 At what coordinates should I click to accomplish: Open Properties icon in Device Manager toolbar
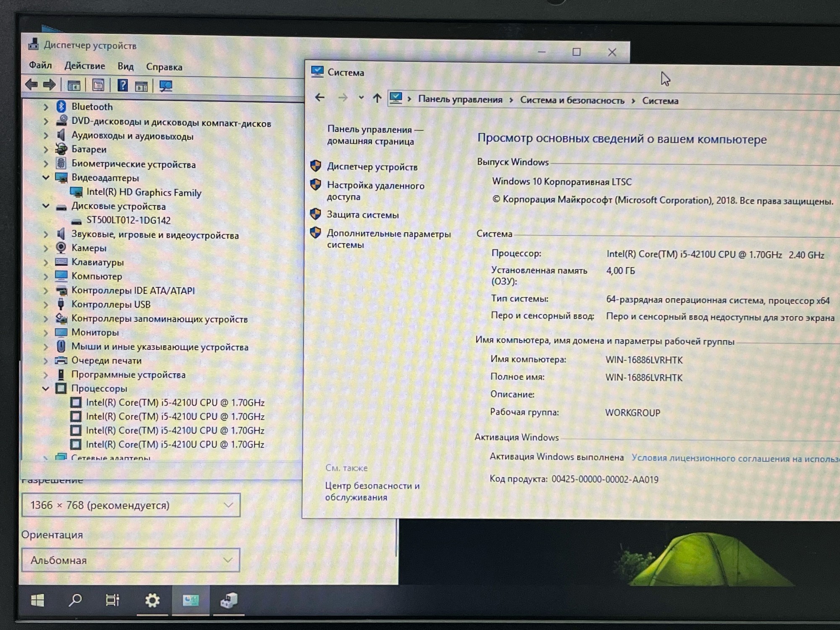tap(98, 86)
